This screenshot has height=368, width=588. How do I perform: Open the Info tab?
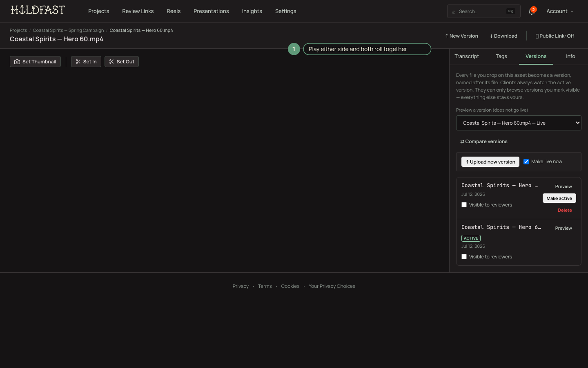click(570, 56)
